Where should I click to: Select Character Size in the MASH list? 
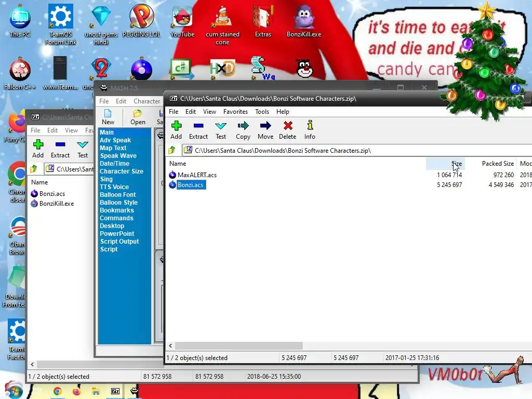tap(122, 171)
